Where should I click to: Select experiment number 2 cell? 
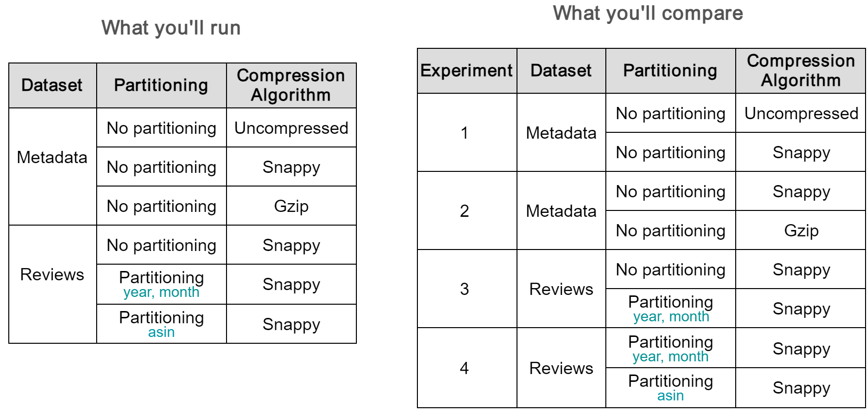pos(464,211)
